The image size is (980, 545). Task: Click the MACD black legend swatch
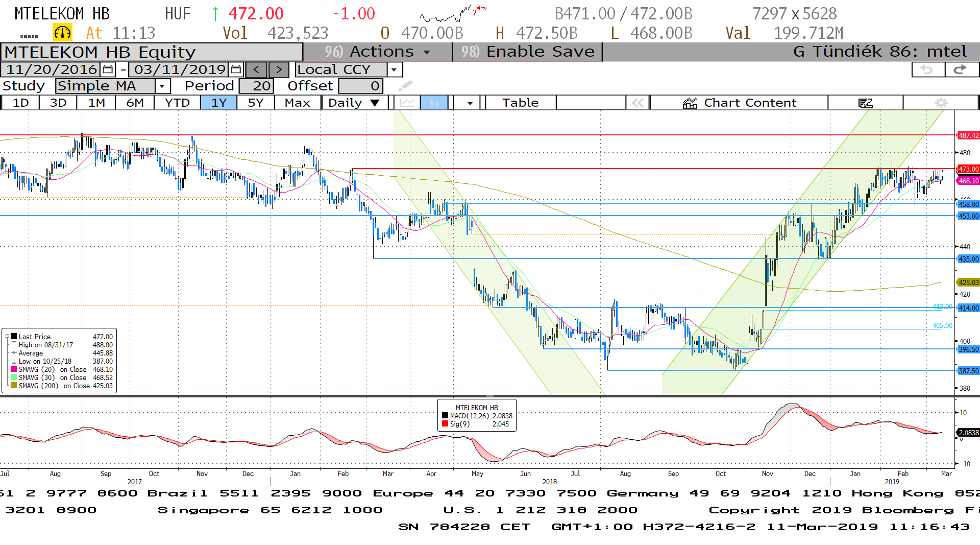445,416
